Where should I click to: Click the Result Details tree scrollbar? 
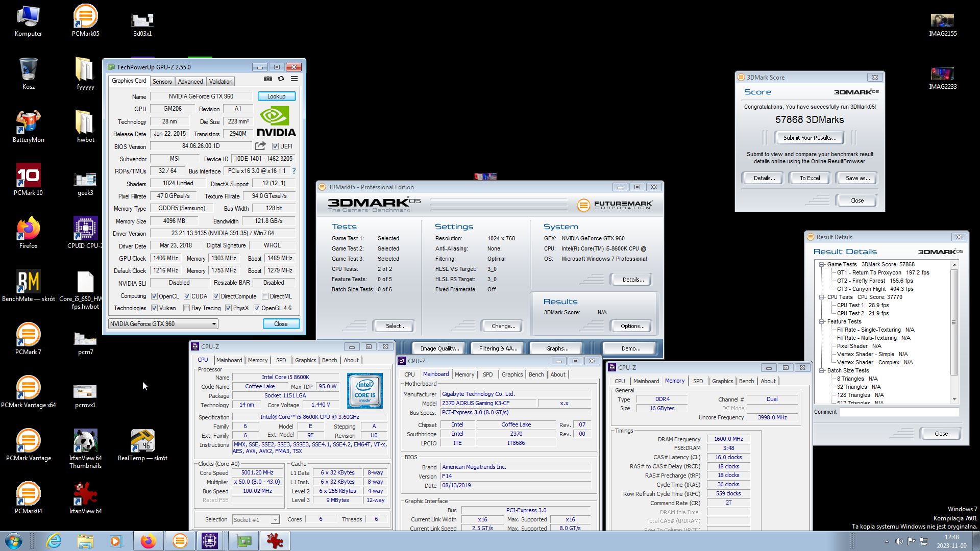click(x=954, y=322)
